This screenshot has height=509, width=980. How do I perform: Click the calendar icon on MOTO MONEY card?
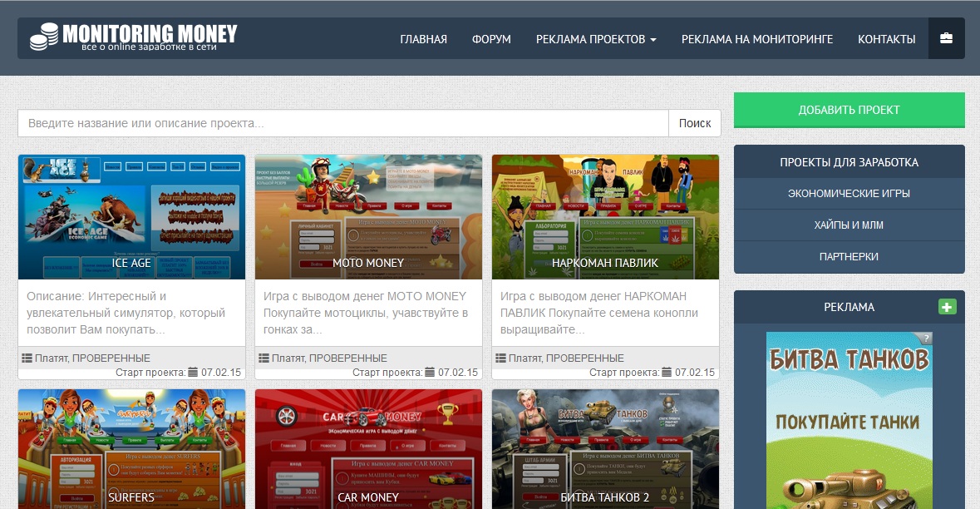pos(431,373)
